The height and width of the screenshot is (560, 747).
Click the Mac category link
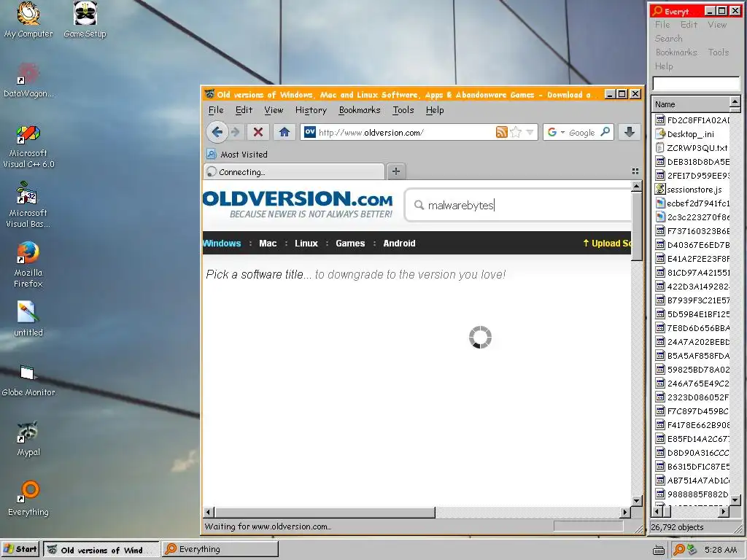coord(268,244)
